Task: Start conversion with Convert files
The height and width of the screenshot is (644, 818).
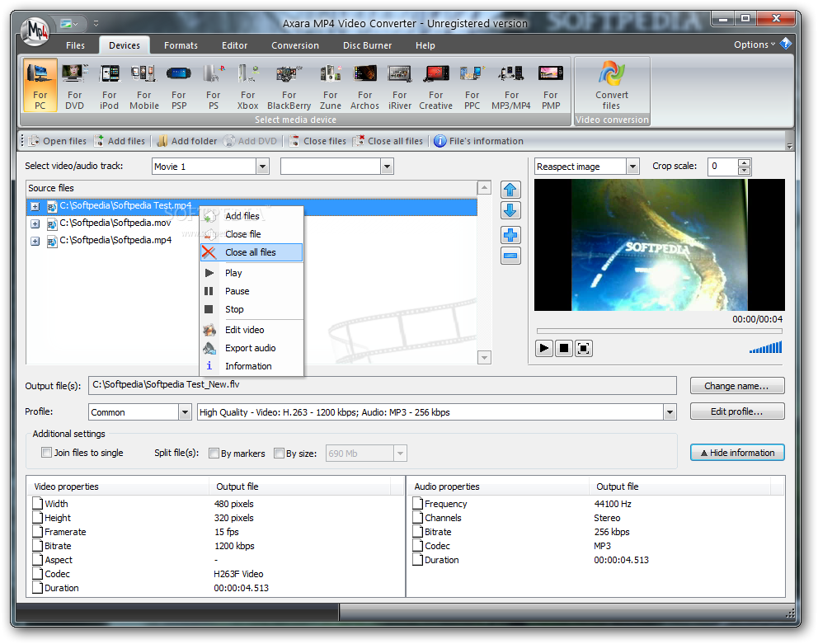Action: 612,86
